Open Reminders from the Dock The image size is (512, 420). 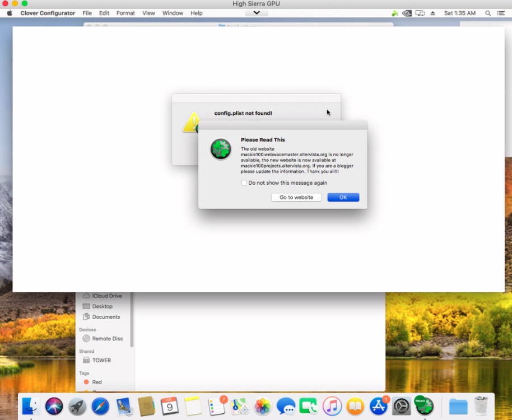[216, 407]
